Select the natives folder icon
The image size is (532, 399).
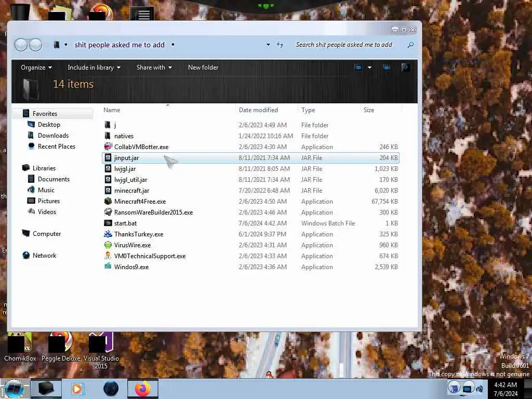pyautogui.click(x=108, y=136)
